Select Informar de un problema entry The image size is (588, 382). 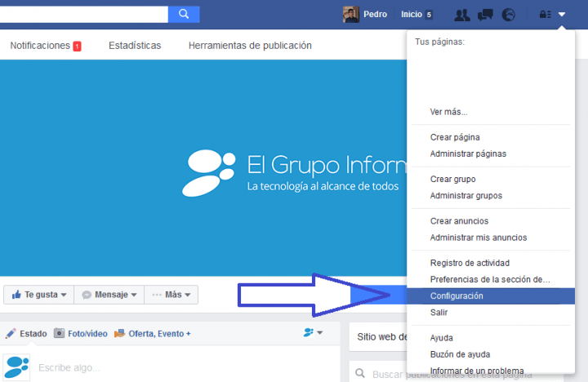coord(477,371)
